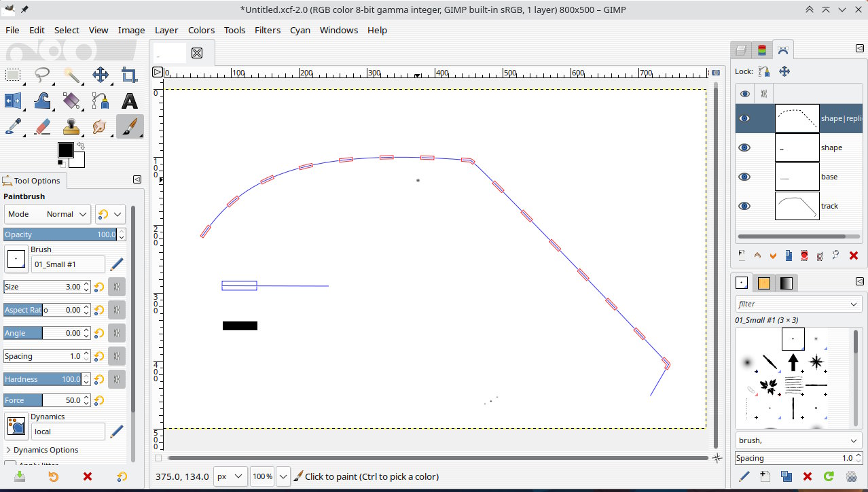Raise the selected layer
The height and width of the screenshot is (492, 868).
(x=757, y=256)
